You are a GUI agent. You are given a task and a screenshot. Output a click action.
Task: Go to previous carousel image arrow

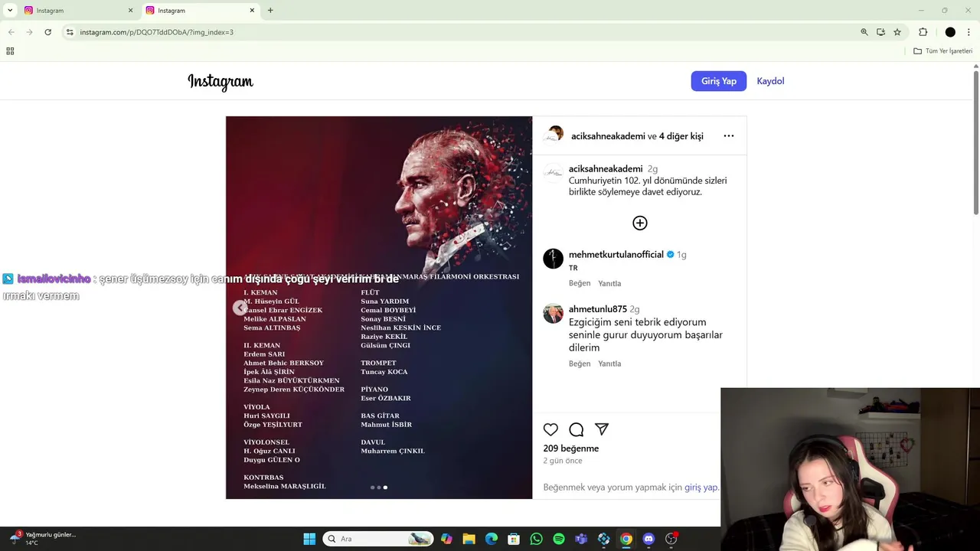click(240, 308)
